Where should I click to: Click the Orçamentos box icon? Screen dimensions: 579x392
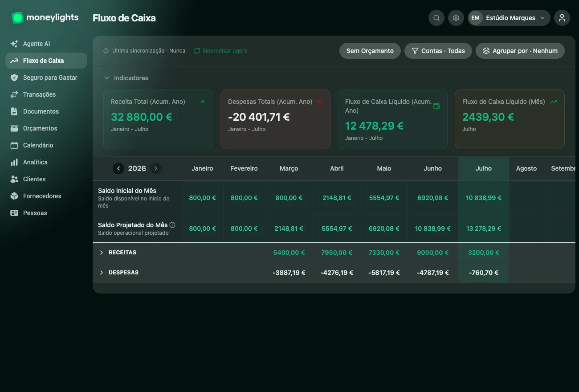point(14,128)
